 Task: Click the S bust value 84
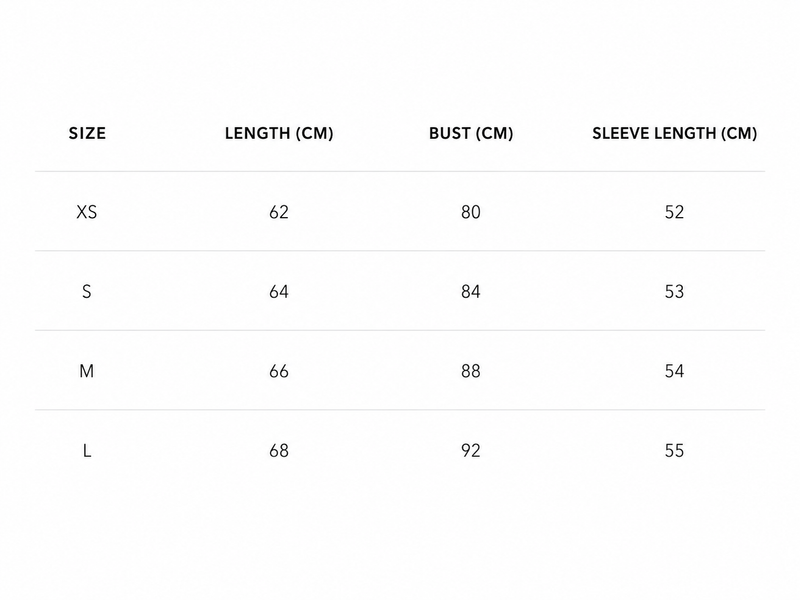pos(471,291)
